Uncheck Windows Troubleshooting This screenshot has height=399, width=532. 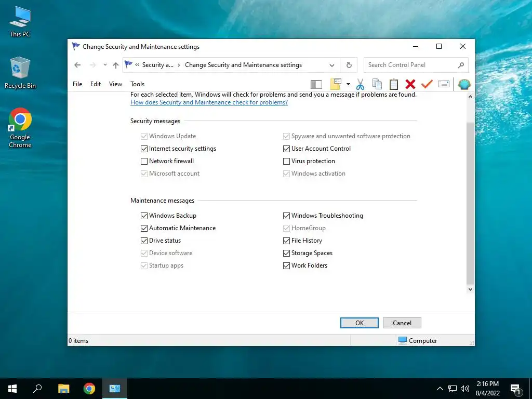tap(286, 216)
